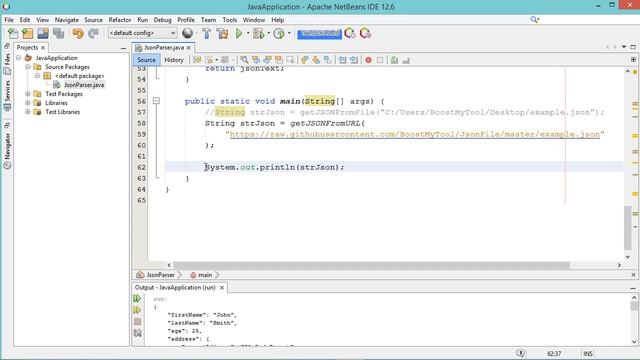Click the editor horizontal scrollbar
This screenshot has height=360, width=640.
pyautogui.click(x=371, y=265)
